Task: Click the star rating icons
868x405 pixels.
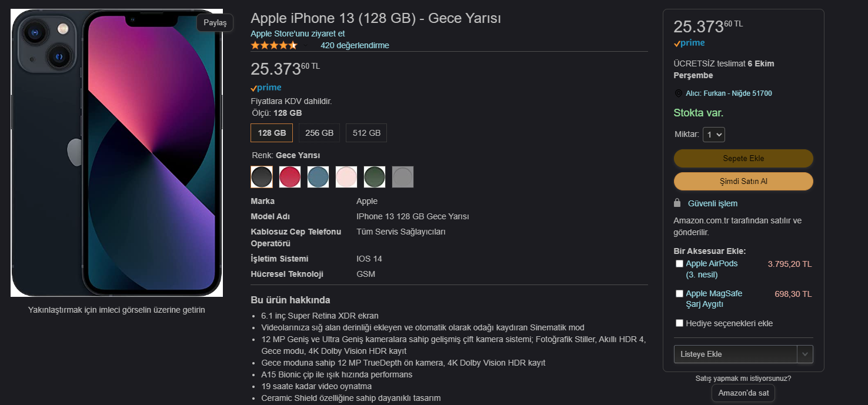Action: 274,45
